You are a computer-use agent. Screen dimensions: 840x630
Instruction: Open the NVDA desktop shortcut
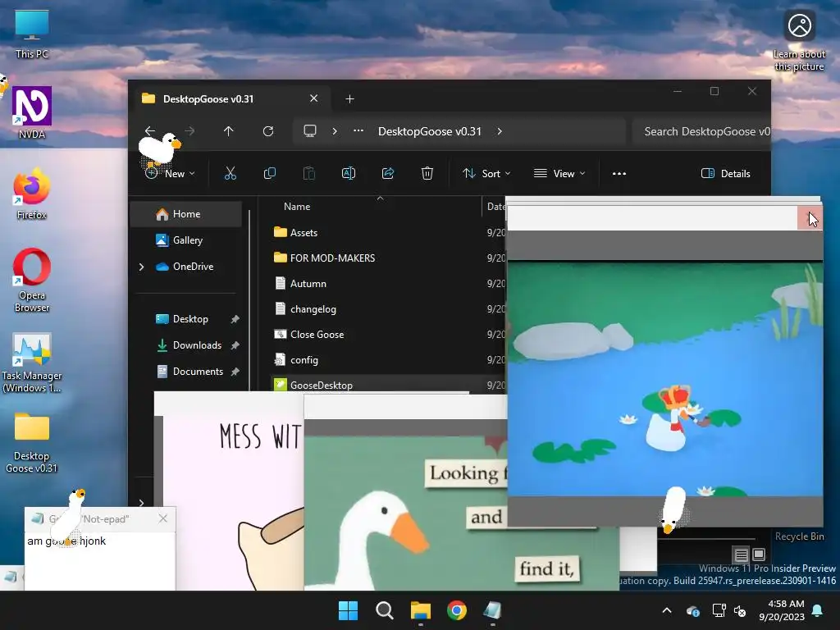[32, 112]
